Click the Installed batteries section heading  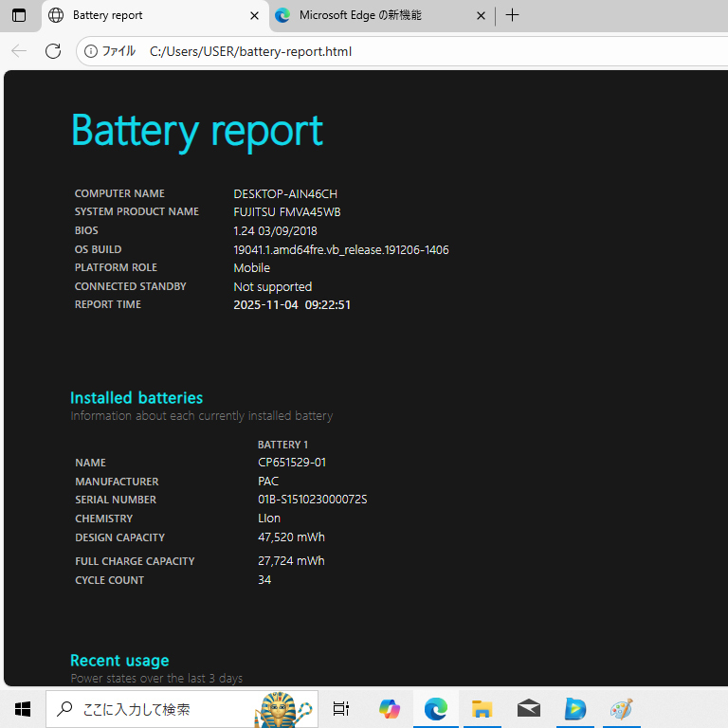tap(136, 398)
